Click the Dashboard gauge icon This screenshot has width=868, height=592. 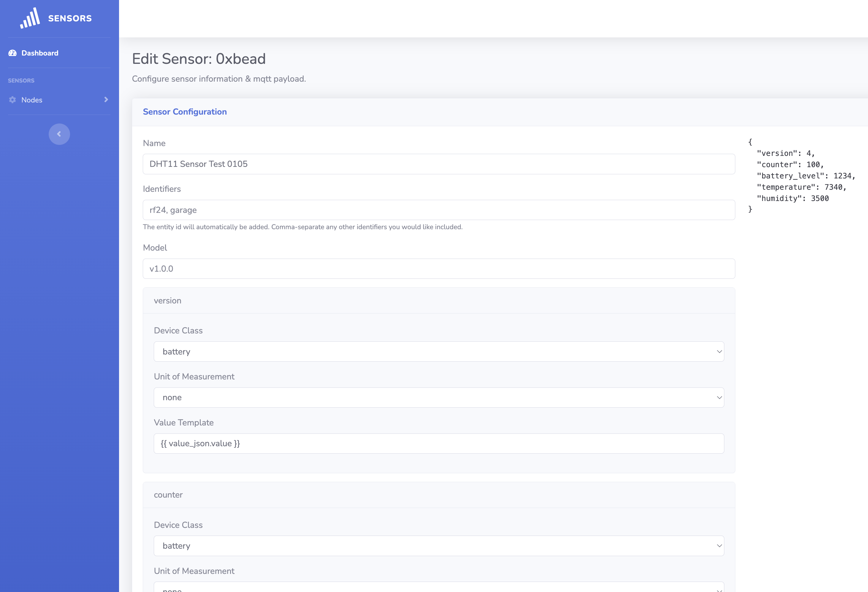pyautogui.click(x=12, y=53)
